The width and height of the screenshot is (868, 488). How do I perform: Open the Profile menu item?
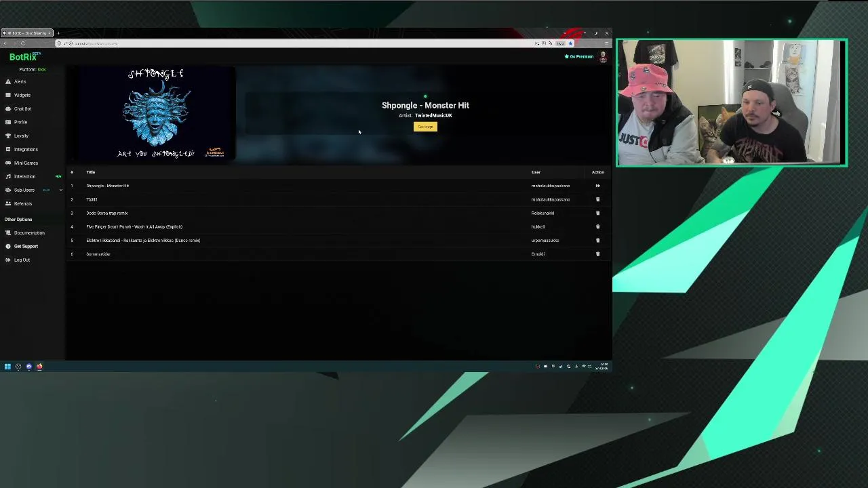point(20,122)
